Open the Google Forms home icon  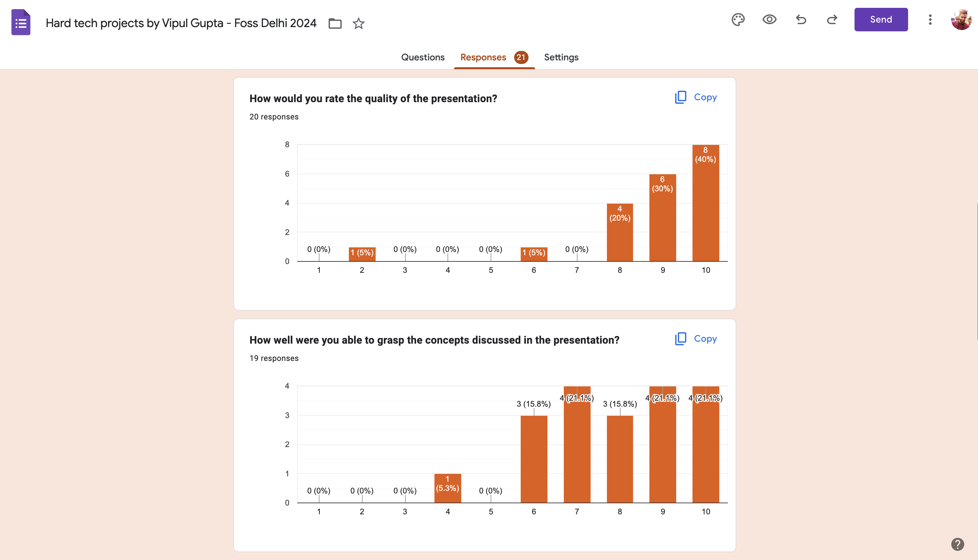21,22
